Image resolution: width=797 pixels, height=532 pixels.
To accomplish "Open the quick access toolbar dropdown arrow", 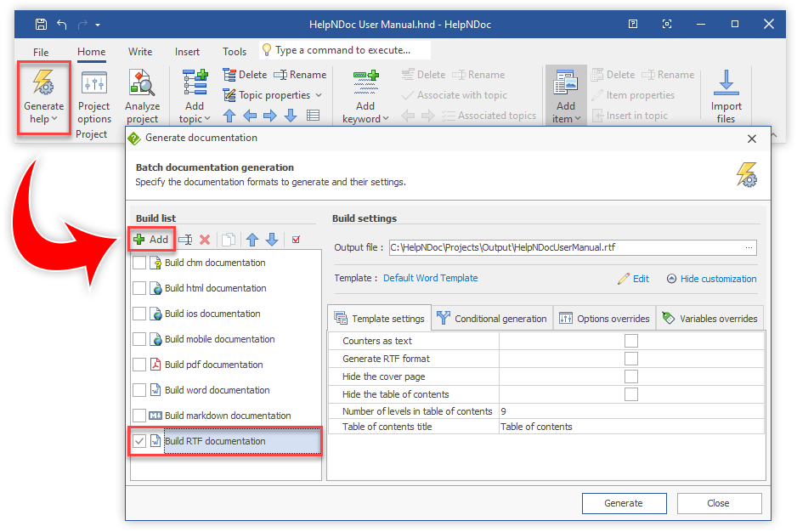I will [x=98, y=25].
